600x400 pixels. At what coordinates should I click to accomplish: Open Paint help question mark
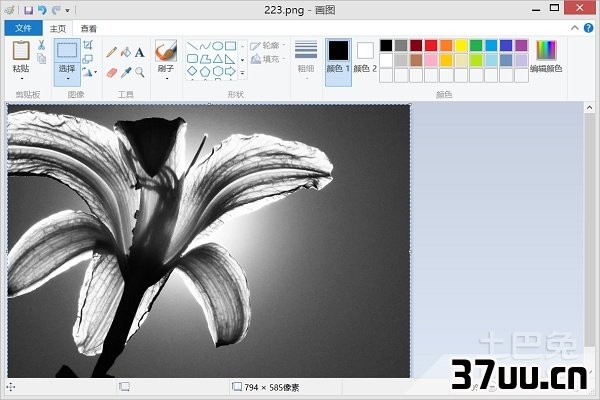[x=589, y=28]
